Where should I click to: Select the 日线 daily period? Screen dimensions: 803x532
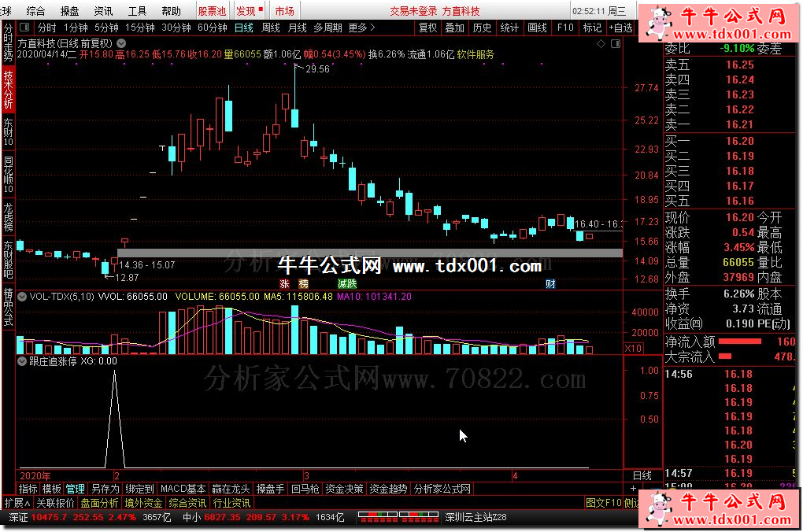(x=244, y=28)
